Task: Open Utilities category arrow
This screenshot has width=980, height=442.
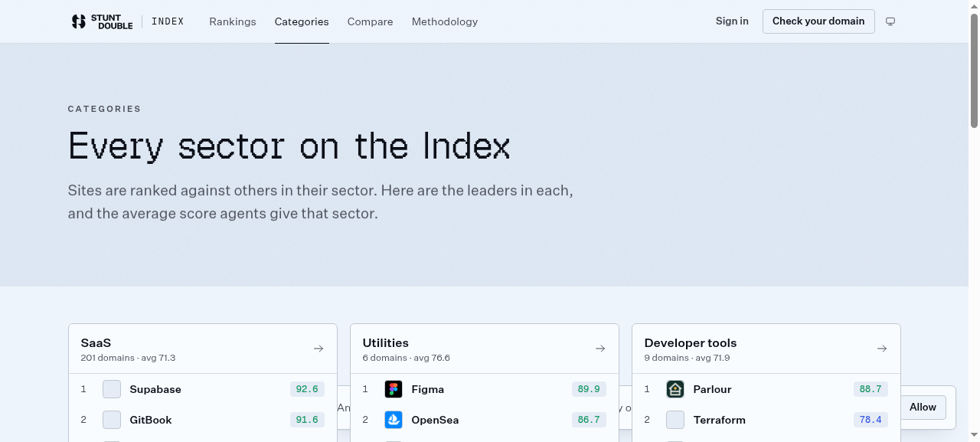Action: pos(600,349)
